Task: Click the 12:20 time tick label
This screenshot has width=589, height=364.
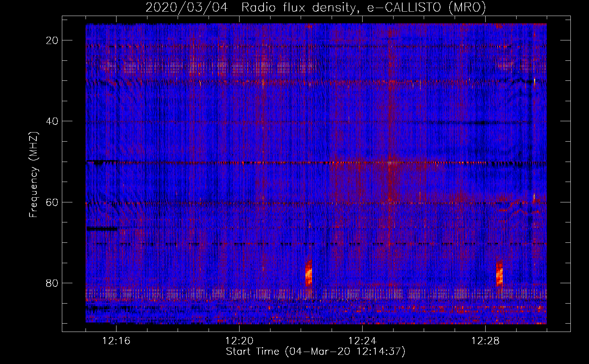Action: tap(240, 341)
